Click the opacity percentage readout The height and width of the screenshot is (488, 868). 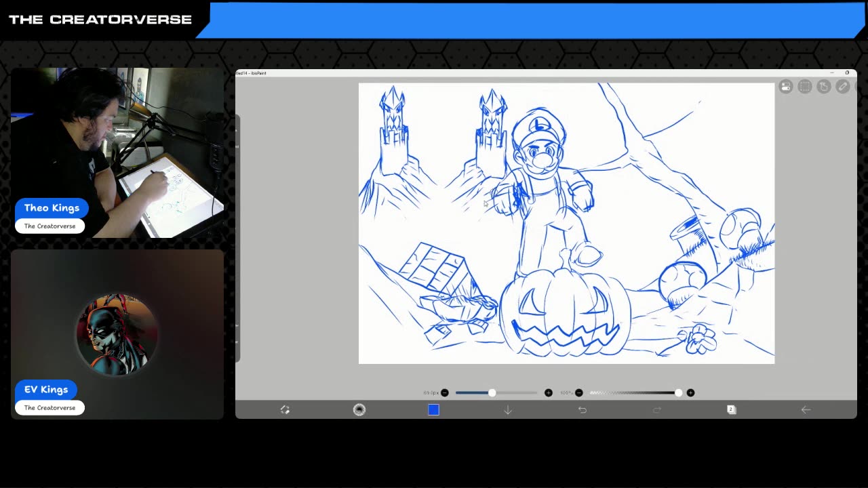pyautogui.click(x=566, y=393)
